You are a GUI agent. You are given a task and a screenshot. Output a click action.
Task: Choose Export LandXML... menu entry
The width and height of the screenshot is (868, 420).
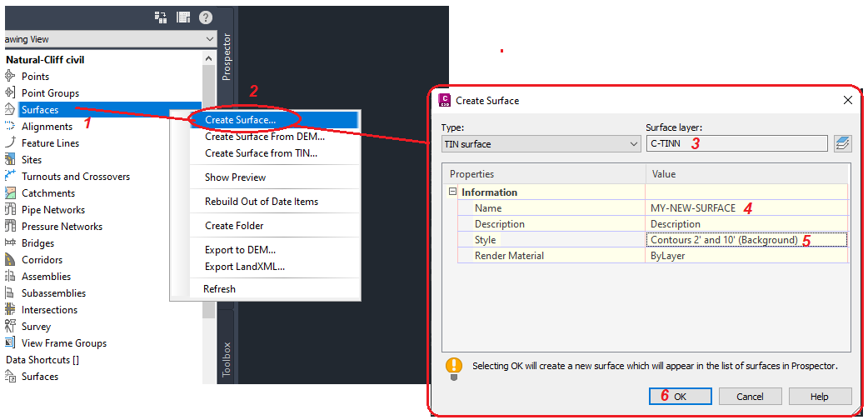245,267
